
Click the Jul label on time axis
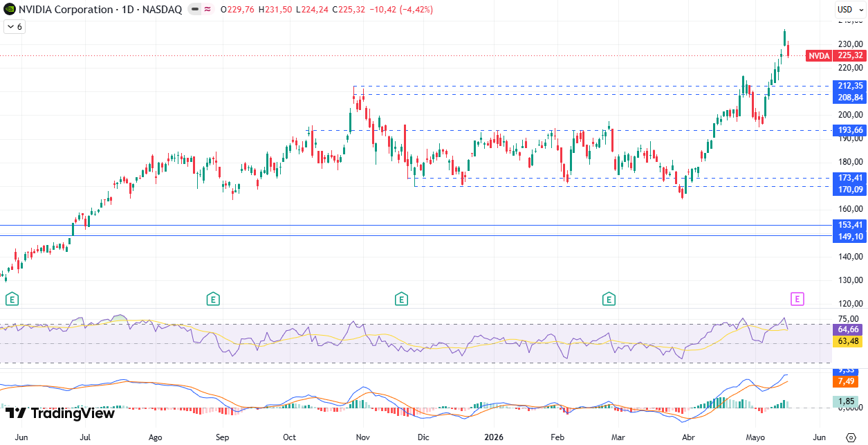pos(86,437)
